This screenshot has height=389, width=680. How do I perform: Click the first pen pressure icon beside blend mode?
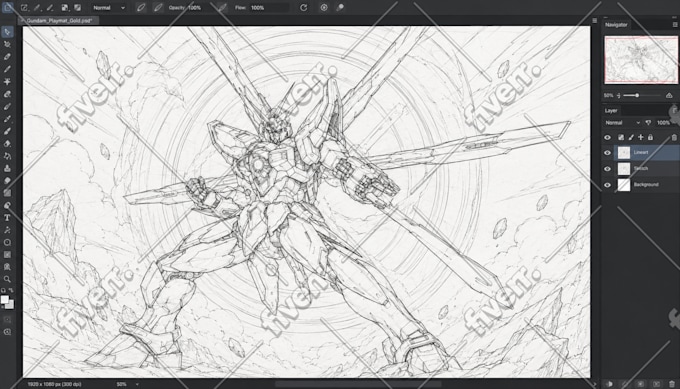click(x=141, y=7)
